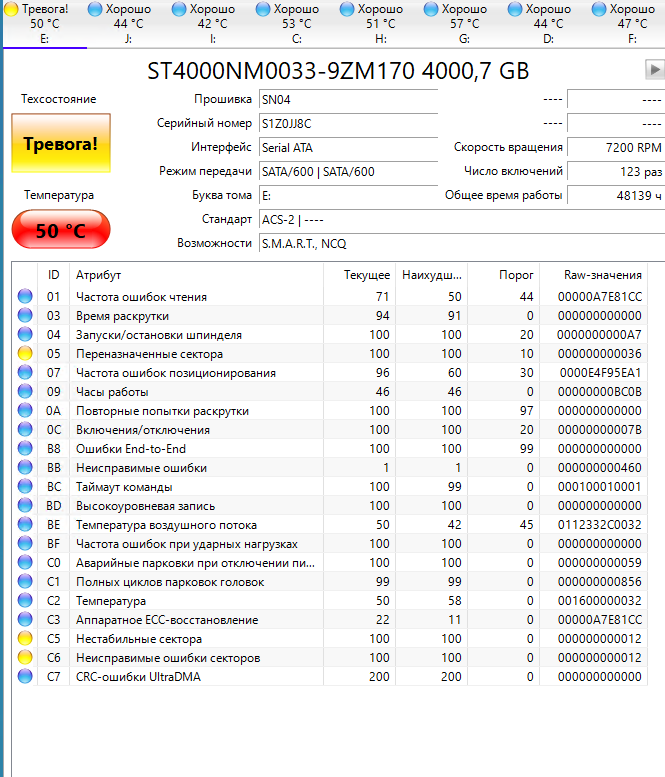Select 'Частота ошибок чтения' attribute text
665x777 pixels.
tap(141, 297)
